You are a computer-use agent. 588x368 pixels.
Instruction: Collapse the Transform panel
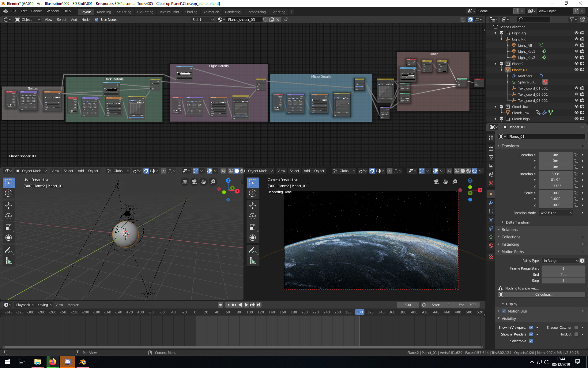[510, 146]
